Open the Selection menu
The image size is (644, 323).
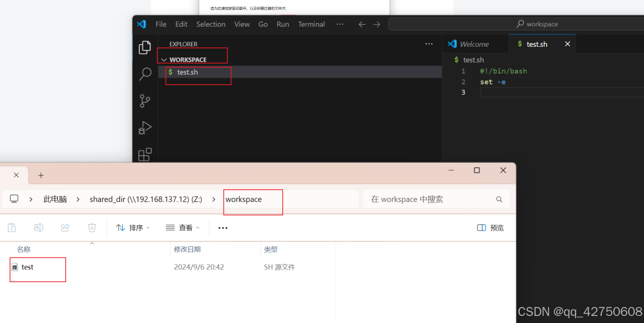[x=210, y=24]
